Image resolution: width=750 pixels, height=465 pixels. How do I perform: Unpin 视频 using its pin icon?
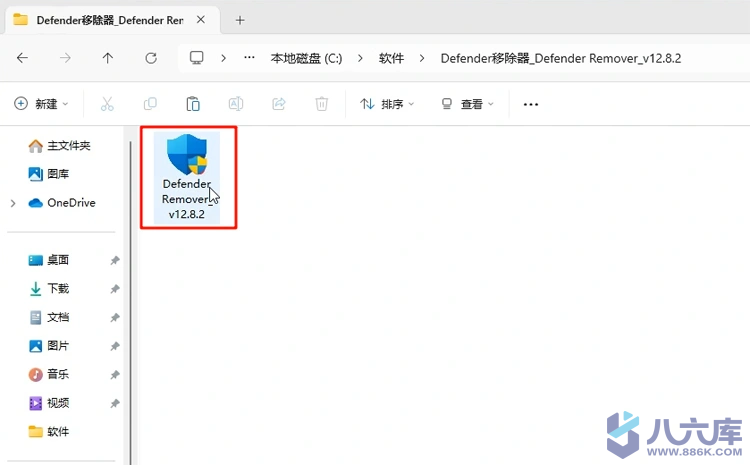click(115, 403)
